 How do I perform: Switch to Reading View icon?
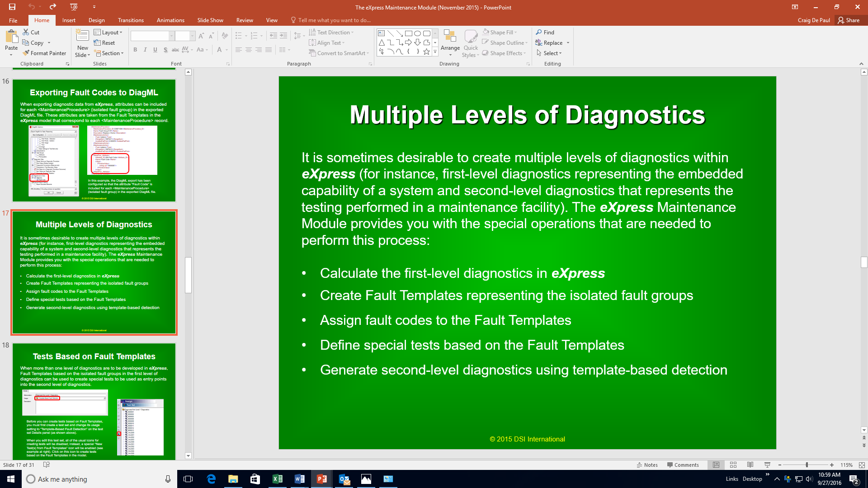(x=750, y=465)
